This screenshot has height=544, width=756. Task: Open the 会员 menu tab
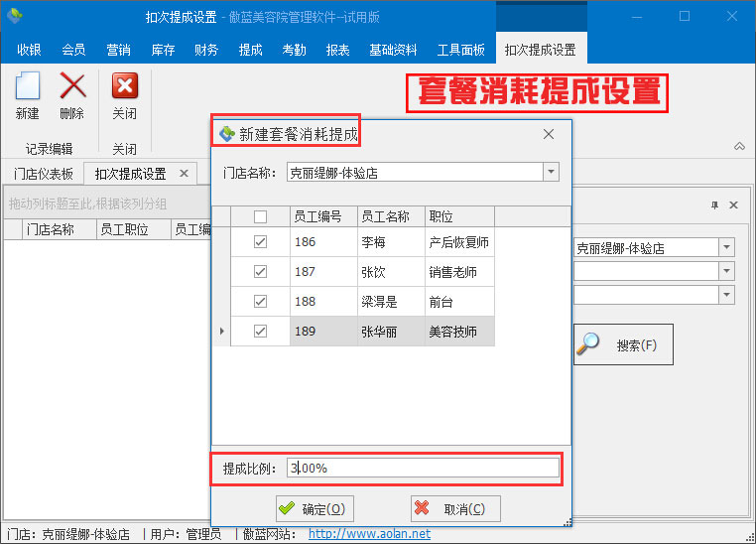[x=73, y=50]
